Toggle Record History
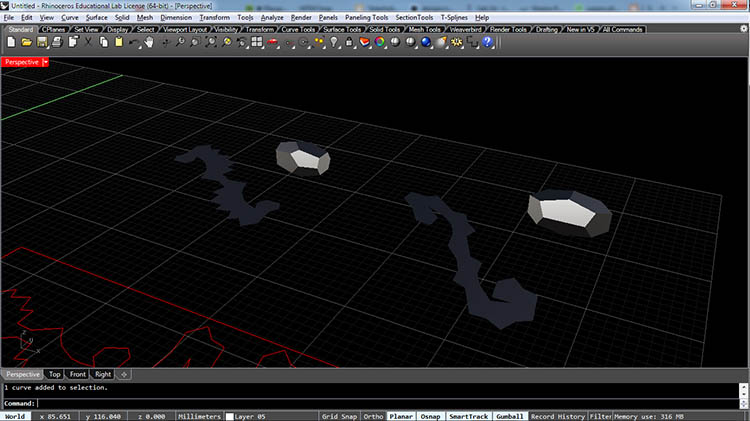 coord(557,416)
